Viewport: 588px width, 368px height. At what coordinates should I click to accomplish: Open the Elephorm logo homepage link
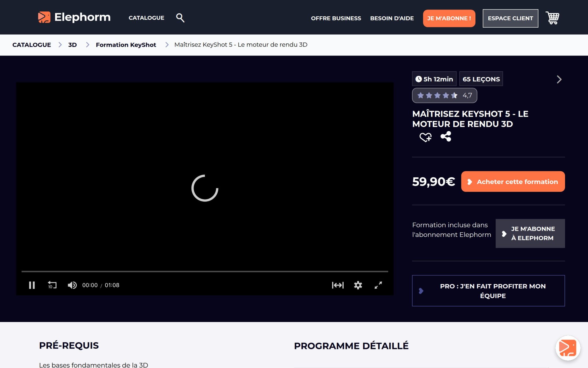[x=74, y=17]
